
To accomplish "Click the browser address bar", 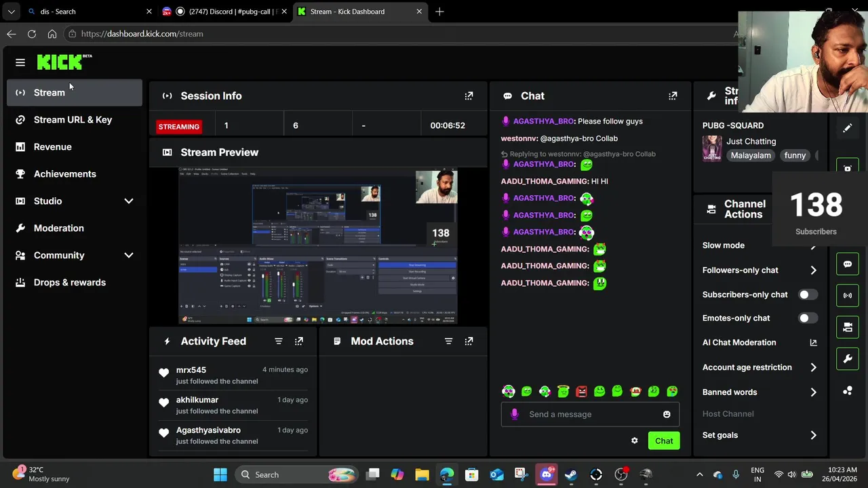I will pyautogui.click(x=400, y=34).
